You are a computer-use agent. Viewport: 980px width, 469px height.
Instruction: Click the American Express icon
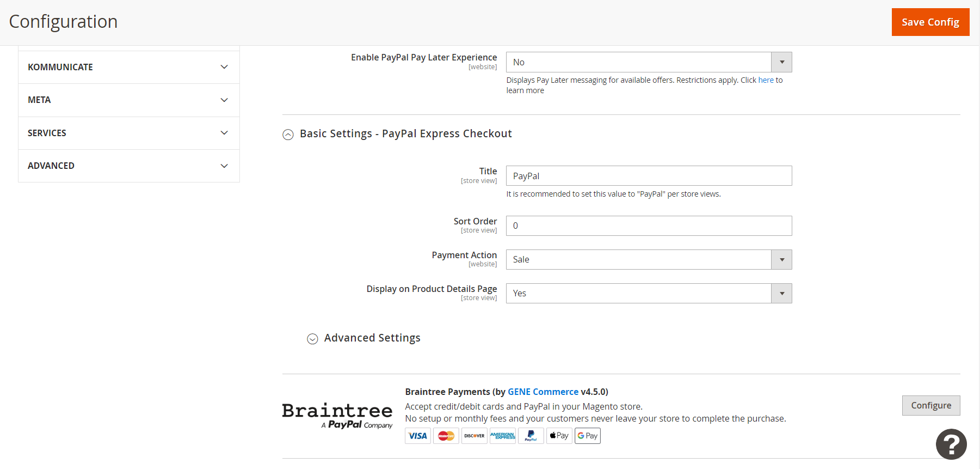503,436
